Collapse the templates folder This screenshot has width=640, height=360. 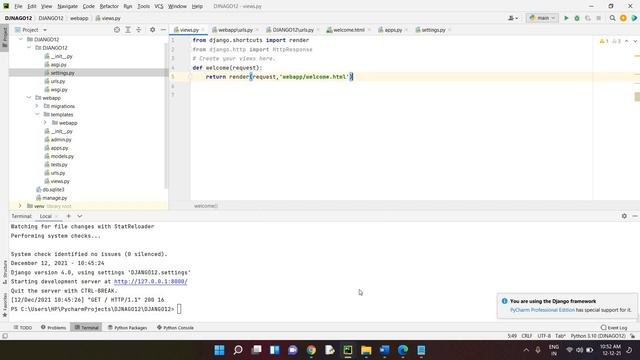pos(37,114)
